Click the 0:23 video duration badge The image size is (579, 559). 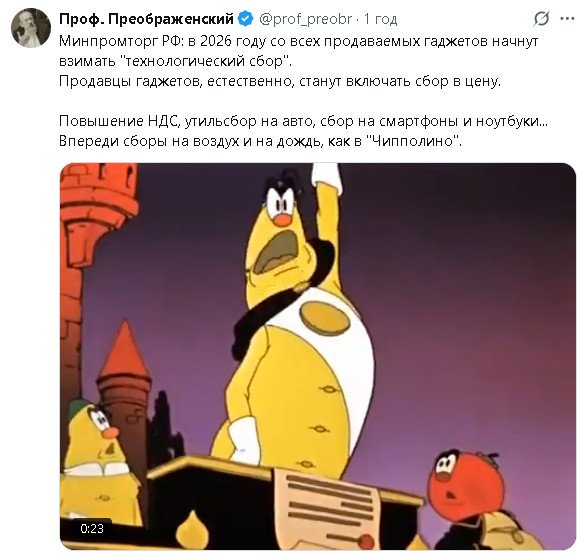point(92,528)
